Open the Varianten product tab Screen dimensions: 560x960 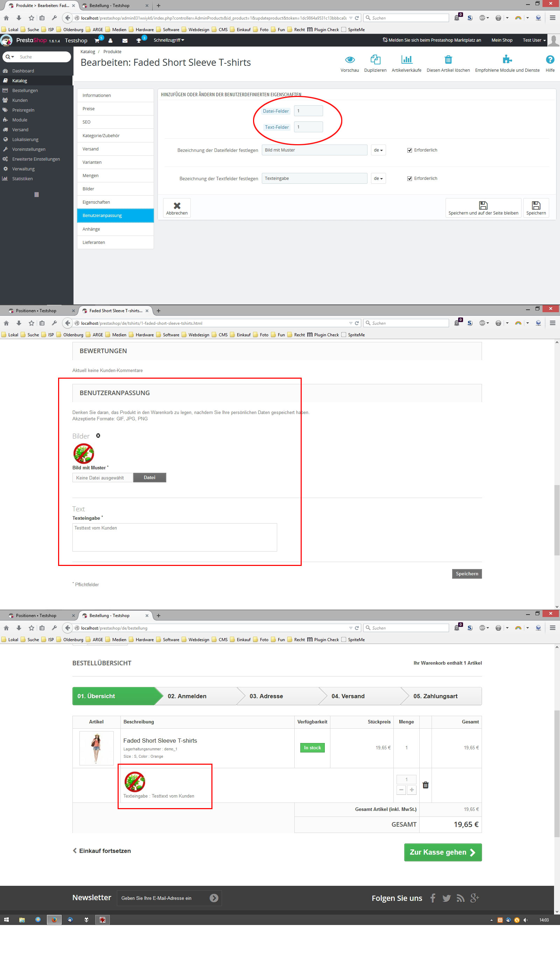115,162
